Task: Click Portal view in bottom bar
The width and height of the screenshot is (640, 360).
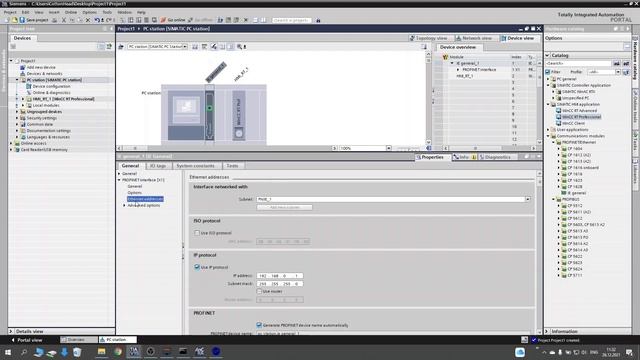Action: 27,340
